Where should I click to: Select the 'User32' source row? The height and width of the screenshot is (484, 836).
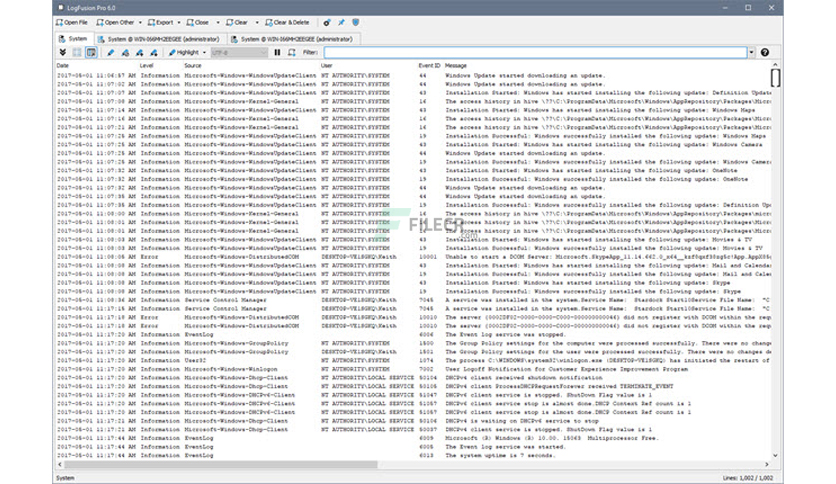[413, 361]
